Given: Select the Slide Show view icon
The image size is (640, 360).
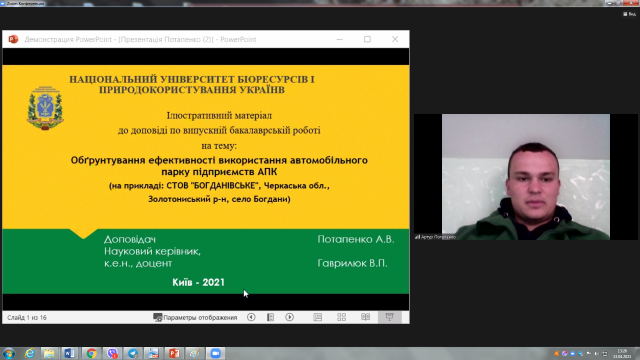Looking at the screenshot, I should (390, 317).
